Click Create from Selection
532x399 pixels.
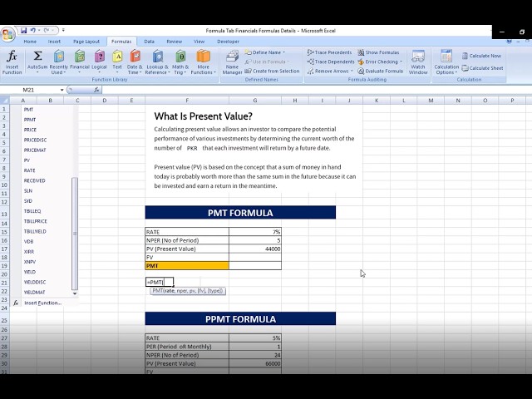272,71
